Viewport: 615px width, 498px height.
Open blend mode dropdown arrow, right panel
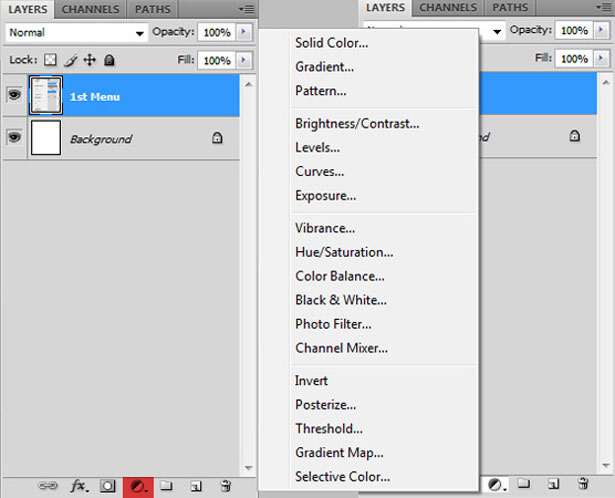(x=497, y=31)
